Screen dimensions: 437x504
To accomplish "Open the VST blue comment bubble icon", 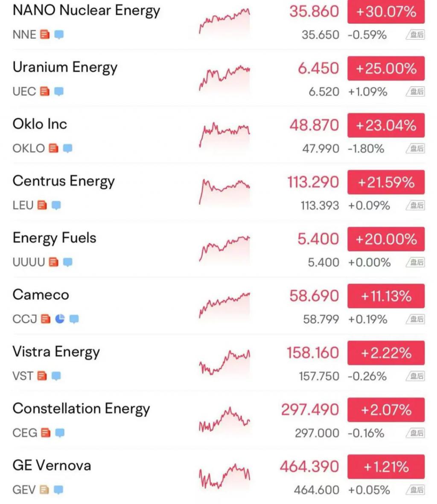I will (x=56, y=376).
